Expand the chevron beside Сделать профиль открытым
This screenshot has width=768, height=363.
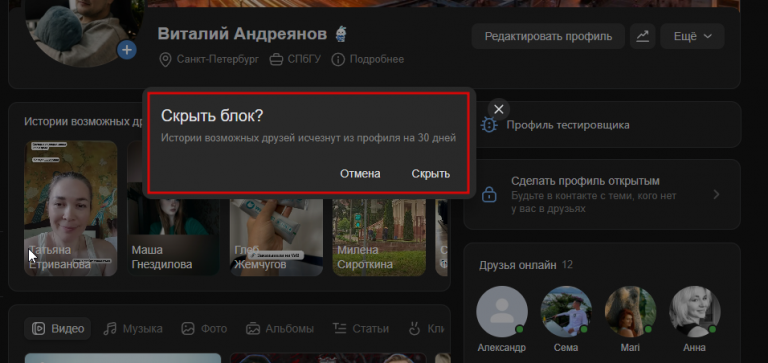tap(717, 194)
